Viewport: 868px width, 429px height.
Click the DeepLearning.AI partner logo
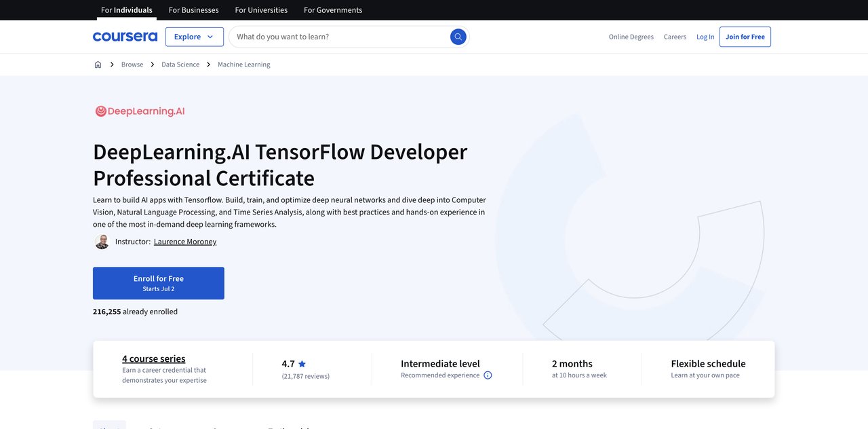pos(140,111)
